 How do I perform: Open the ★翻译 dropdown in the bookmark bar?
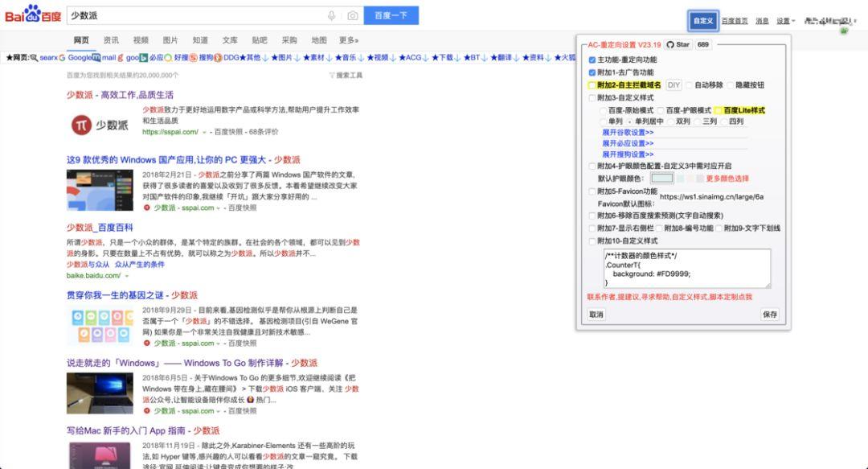coord(506,58)
